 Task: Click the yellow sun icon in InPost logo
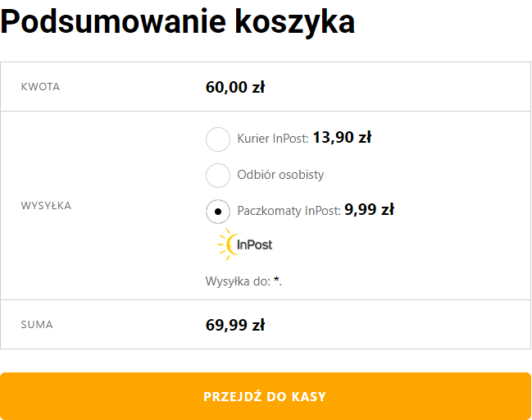click(x=226, y=244)
